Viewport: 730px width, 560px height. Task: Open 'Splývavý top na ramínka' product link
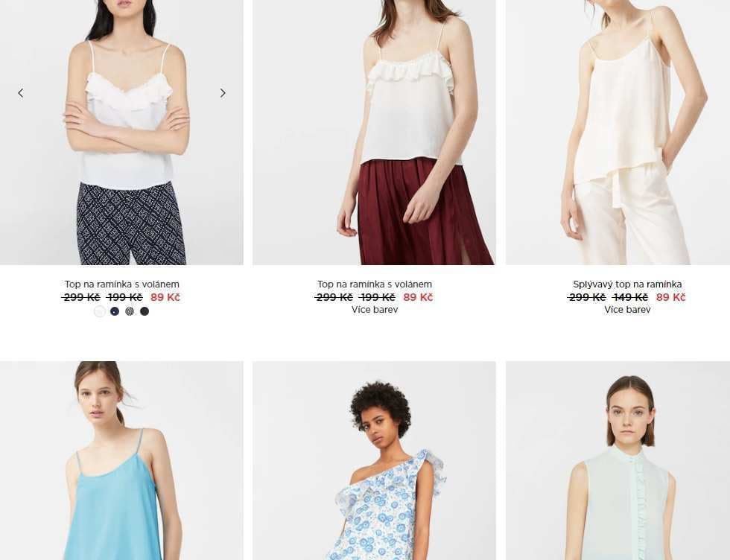coord(627,284)
